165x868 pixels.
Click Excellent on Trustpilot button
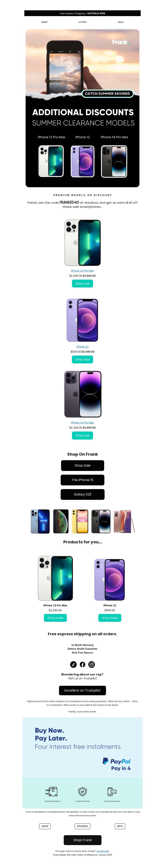point(82,691)
